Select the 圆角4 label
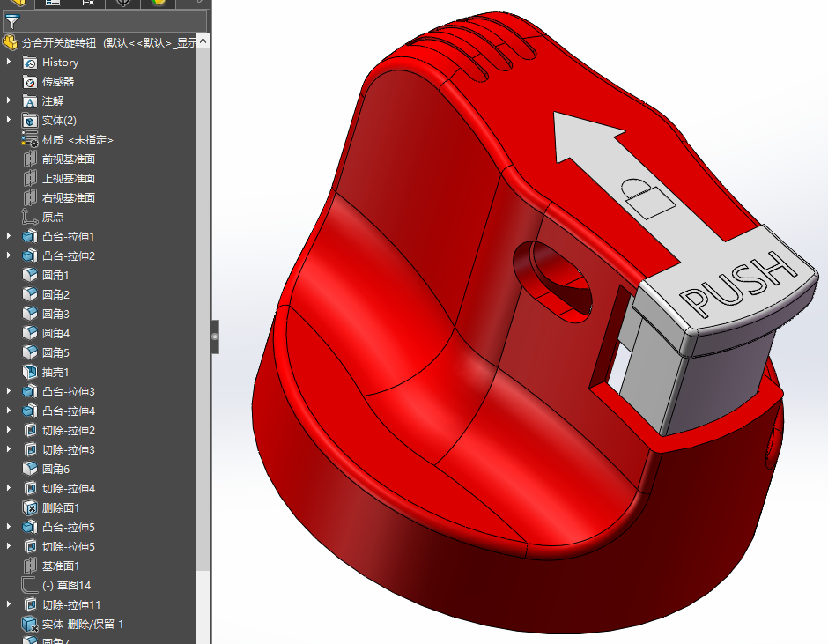 55,333
